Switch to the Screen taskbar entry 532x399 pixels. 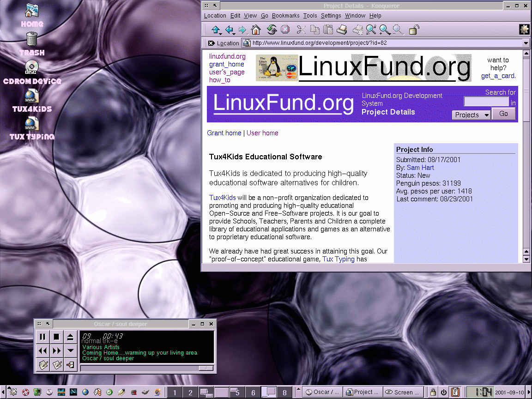pos(404,392)
